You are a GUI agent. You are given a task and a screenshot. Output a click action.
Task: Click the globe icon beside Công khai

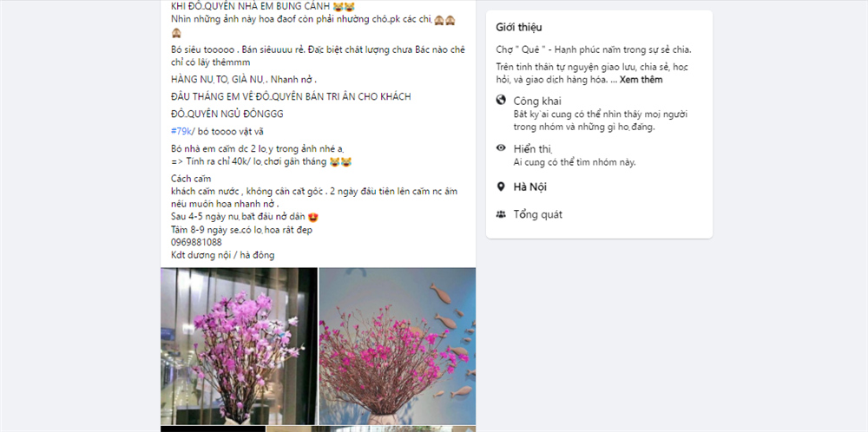(501, 100)
